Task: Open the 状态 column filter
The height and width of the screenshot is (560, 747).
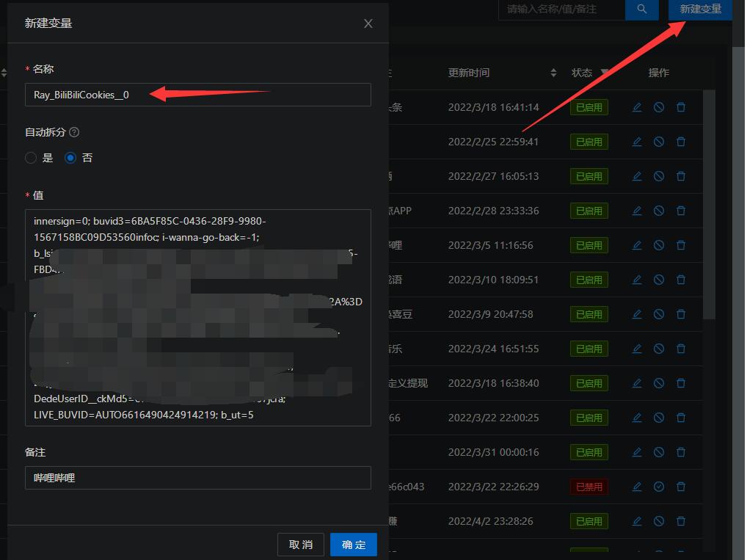Action: [604, 73]
